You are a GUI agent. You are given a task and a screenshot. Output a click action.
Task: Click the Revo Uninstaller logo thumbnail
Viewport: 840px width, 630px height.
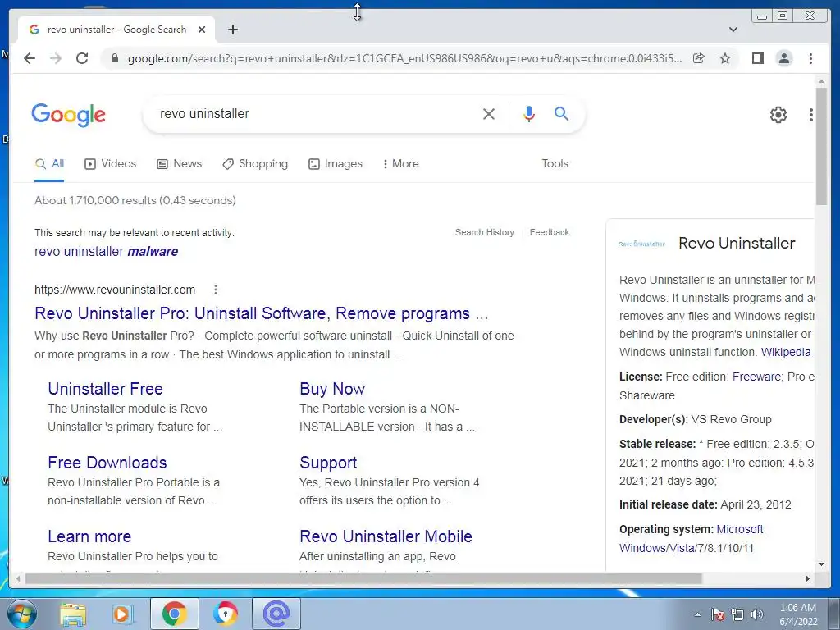641,244
